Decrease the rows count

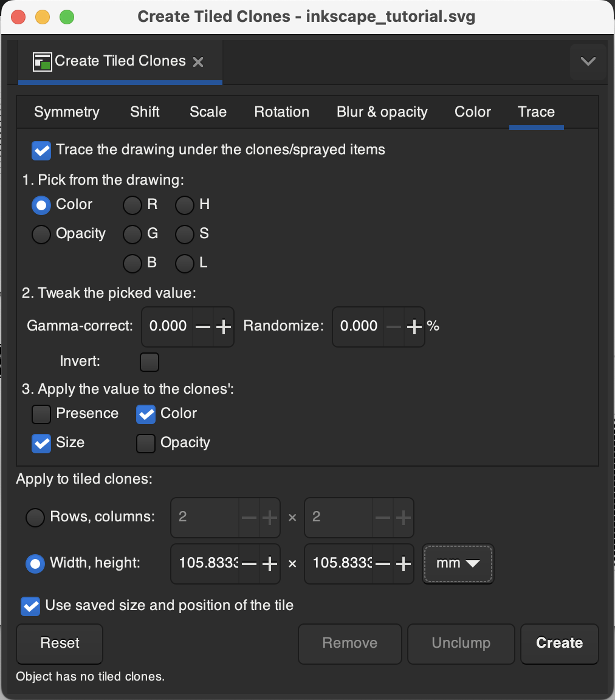pyautogui.click(x=249, y=517)
